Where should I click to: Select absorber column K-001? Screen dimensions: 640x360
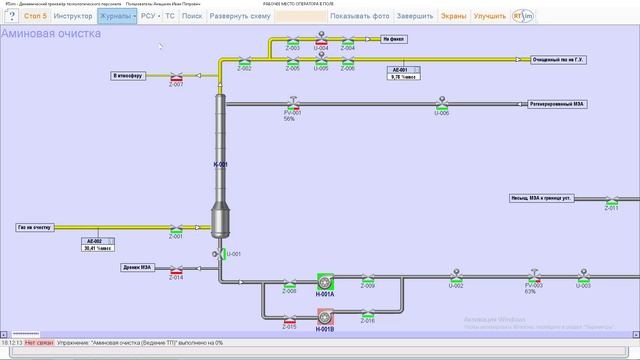pyautogui.click(x=220, y=166)
